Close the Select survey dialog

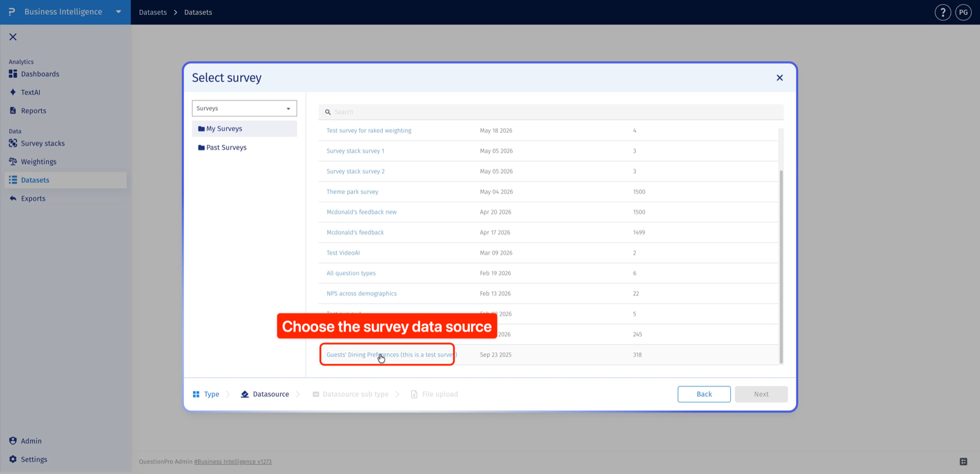click(x=780, y=78)
